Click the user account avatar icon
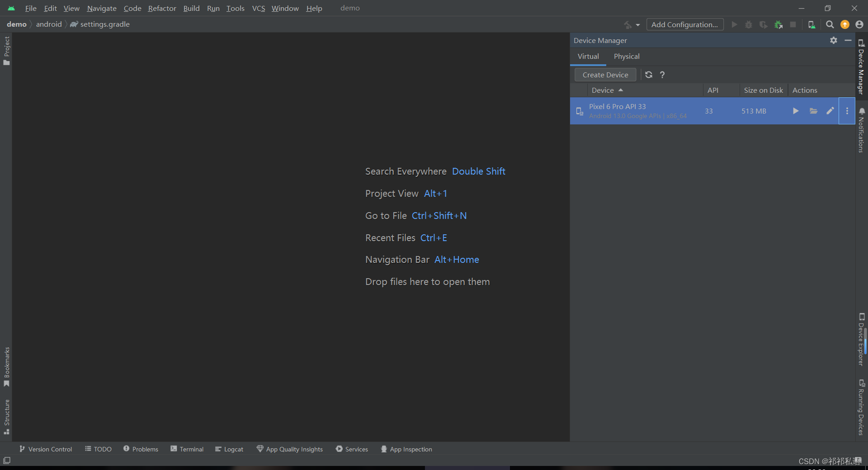 click(x=859, y=24)
